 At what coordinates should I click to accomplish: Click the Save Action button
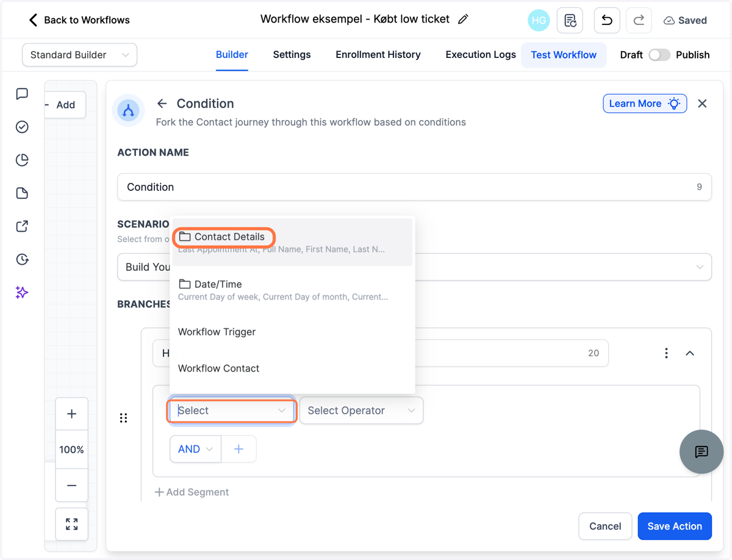pos(675,526)
